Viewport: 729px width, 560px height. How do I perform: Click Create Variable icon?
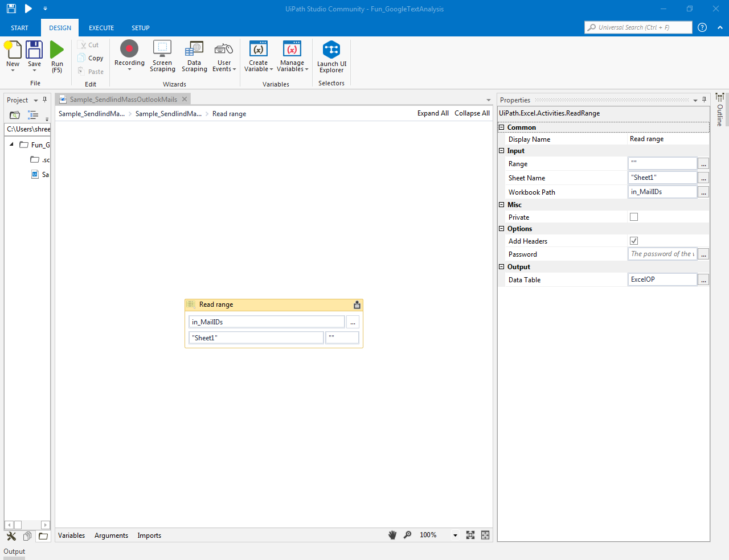click(259, 49)
